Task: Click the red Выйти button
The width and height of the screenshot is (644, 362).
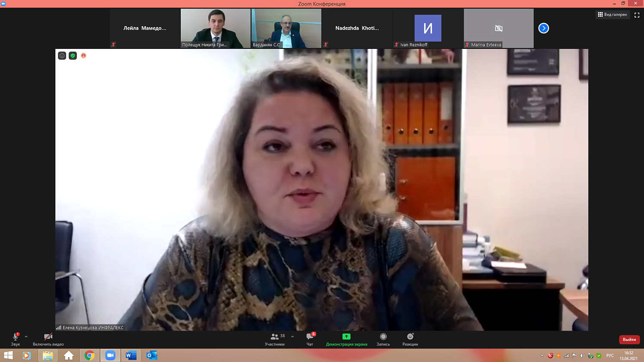Action: pyautogui.click(x=629, y=339)
